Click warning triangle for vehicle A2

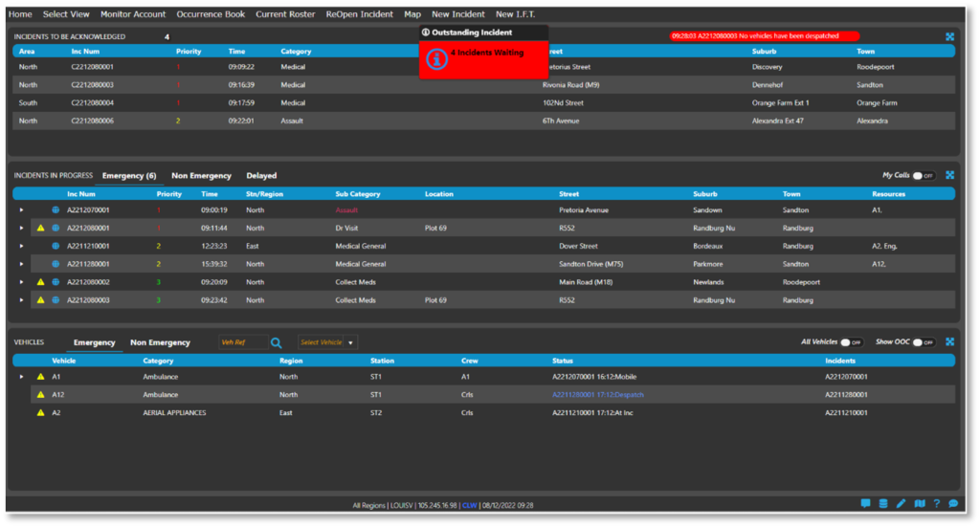(x=40, y=413)
